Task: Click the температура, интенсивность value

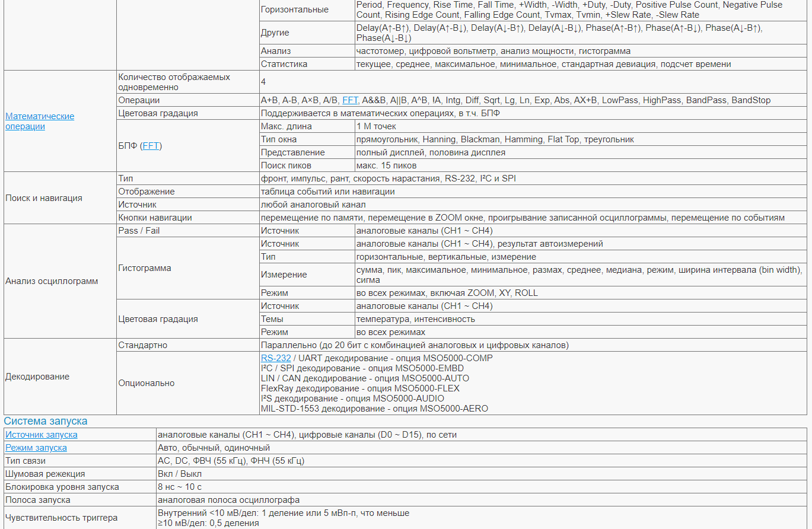Action: 416,319
